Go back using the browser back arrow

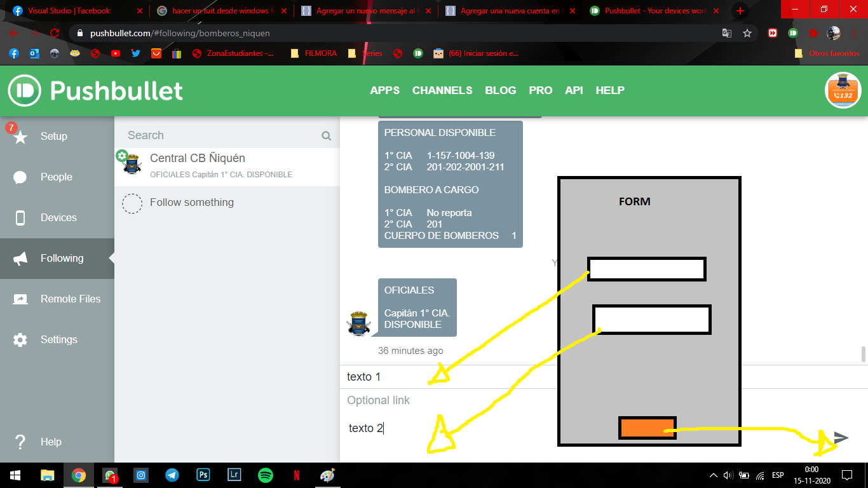coord(14,33)
